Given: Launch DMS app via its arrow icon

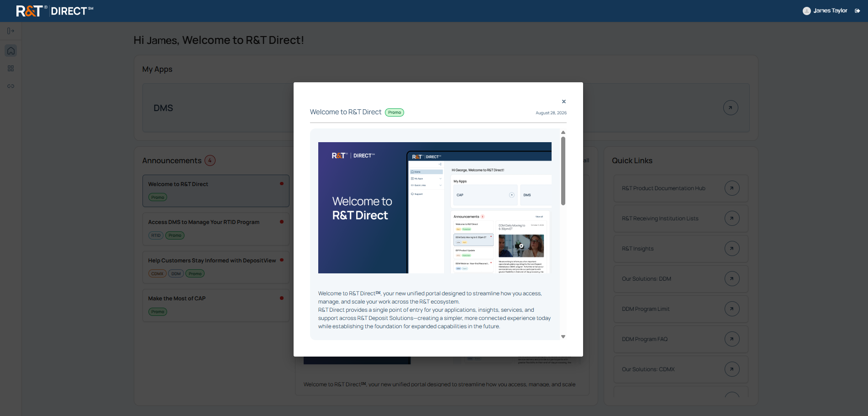Looking at the screenshot, I should 731,108.
